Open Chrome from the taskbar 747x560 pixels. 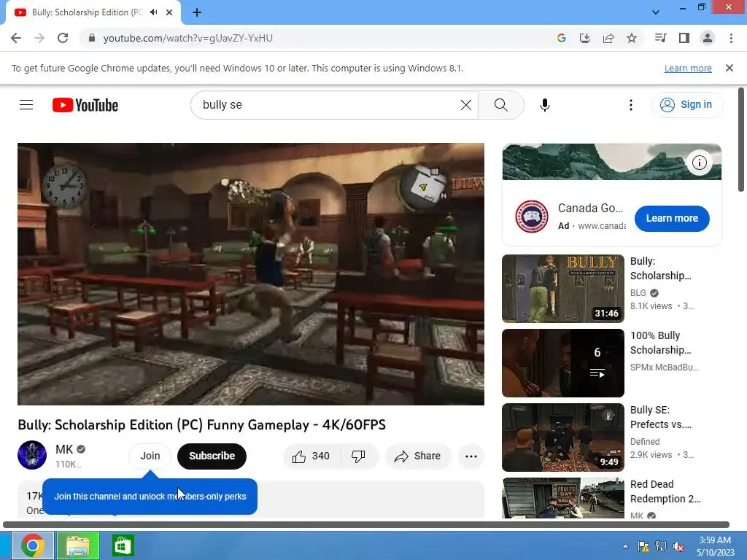coord(32,545)
